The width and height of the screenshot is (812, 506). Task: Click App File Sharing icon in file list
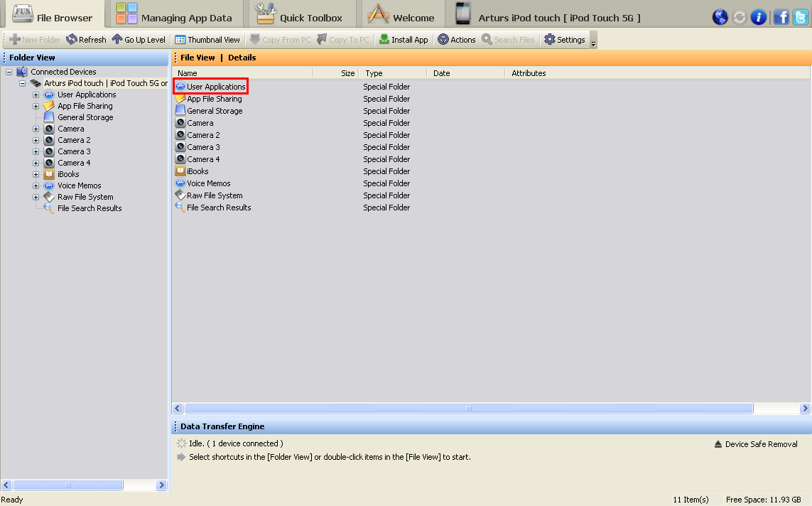(180, 98)
